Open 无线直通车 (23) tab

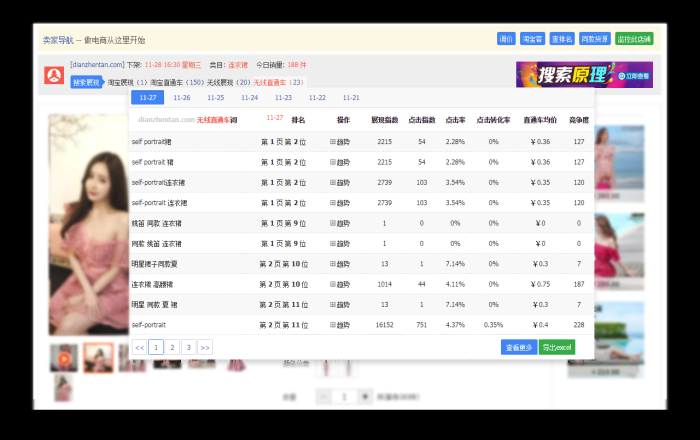(x=279, y=83)
